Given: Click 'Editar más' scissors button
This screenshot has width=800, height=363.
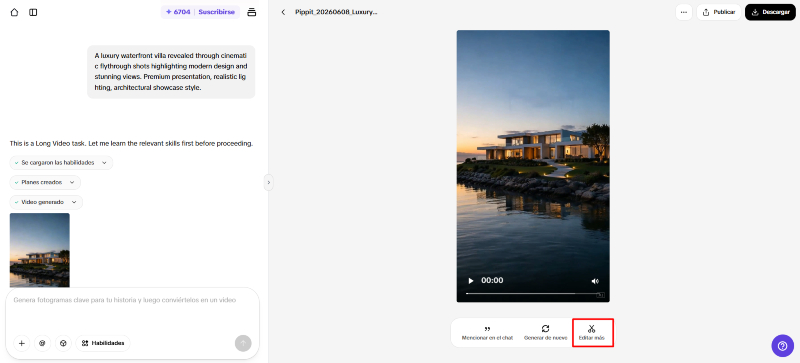Looking at the screenshot, I should 592,333.
